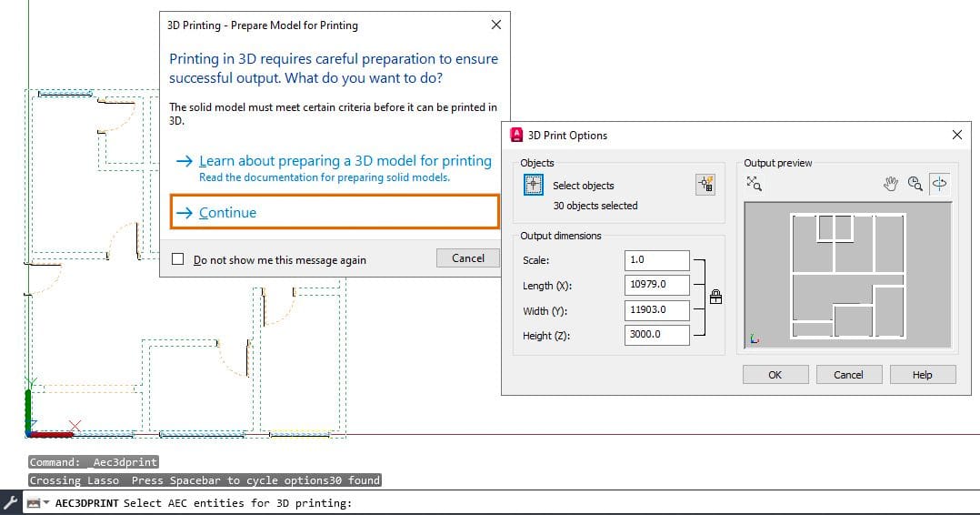Activate Zoom Extents icon in Output preview
Image resolution: width=980 pixels, height=515 pixels.
[x=754, y=184]
